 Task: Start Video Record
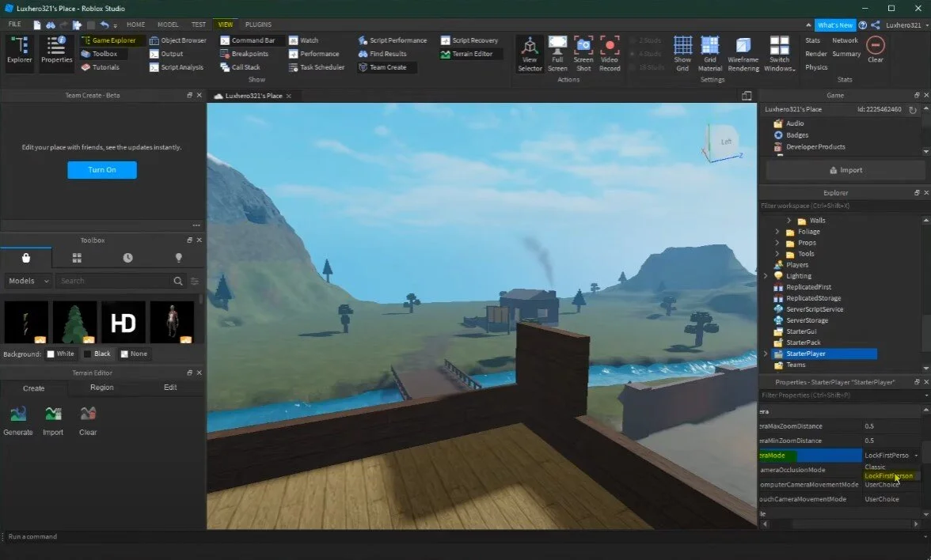[x=610, y=54]
